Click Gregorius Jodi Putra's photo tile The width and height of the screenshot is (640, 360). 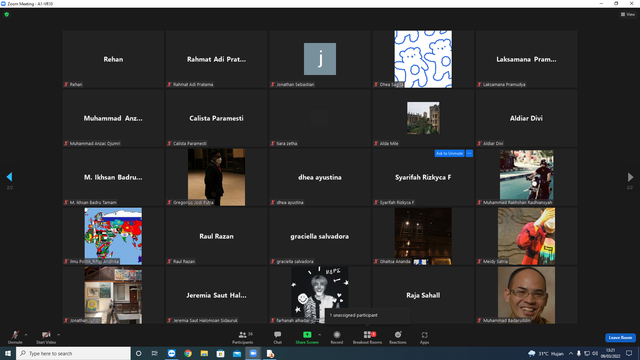(216, 177)
